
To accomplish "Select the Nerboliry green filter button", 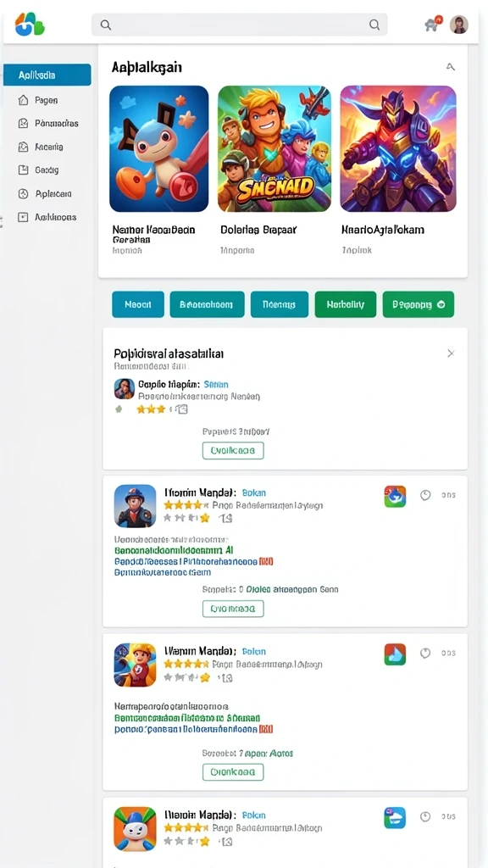I will pos(346,304).
